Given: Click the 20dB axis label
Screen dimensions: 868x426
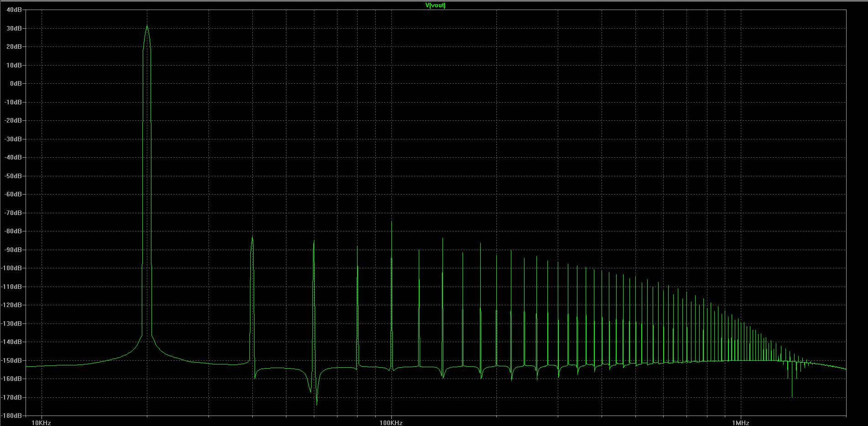Looking at the screenshot, I should [15, 46].
